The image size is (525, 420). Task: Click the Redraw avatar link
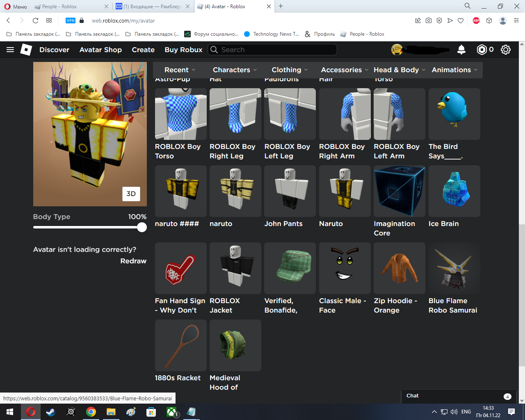coord(133,261)
